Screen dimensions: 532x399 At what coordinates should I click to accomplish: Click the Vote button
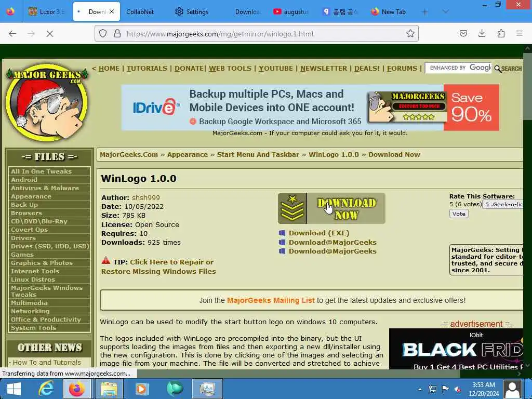tap(459, 214)
